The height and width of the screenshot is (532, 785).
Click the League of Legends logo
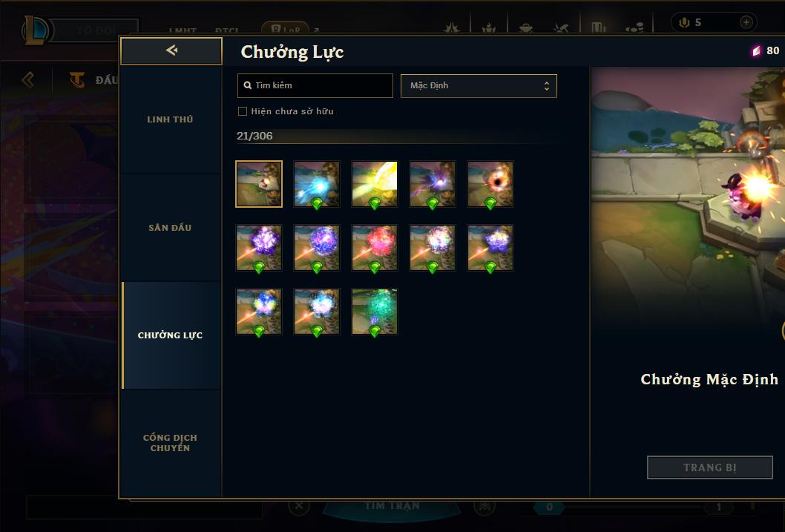coord(35,30)
